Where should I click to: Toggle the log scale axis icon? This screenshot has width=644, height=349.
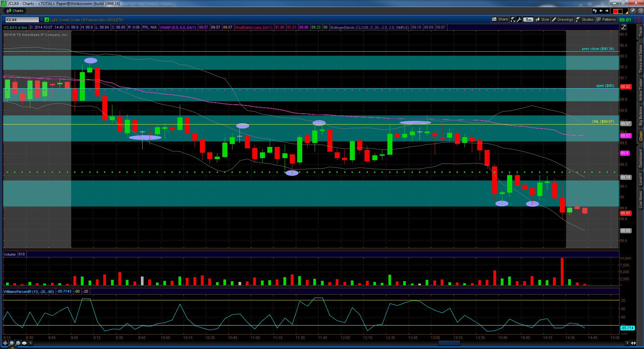624,27
